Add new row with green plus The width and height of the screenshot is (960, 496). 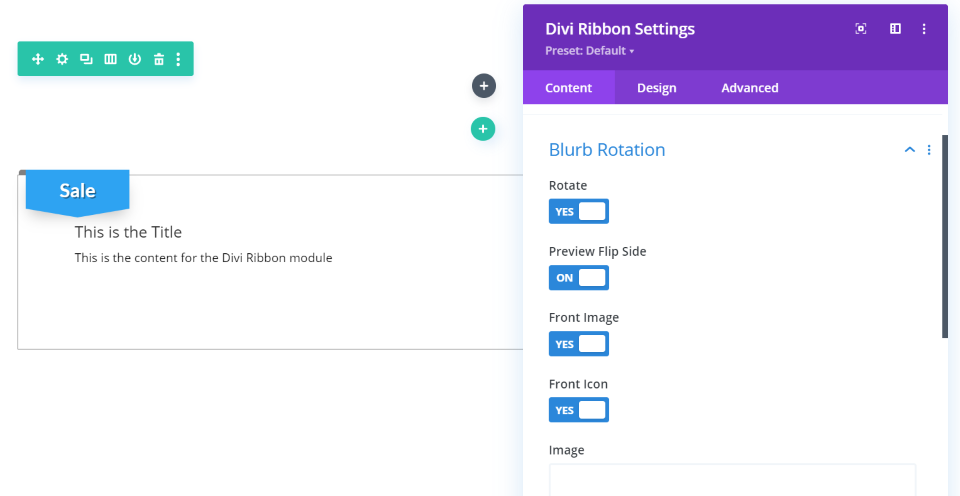[x=483, y=128]
